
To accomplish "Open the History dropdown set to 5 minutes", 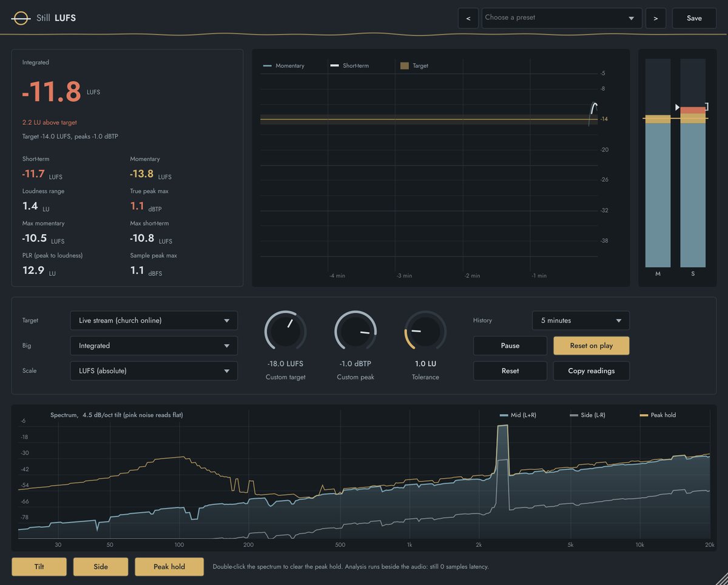I will point(581,320).
